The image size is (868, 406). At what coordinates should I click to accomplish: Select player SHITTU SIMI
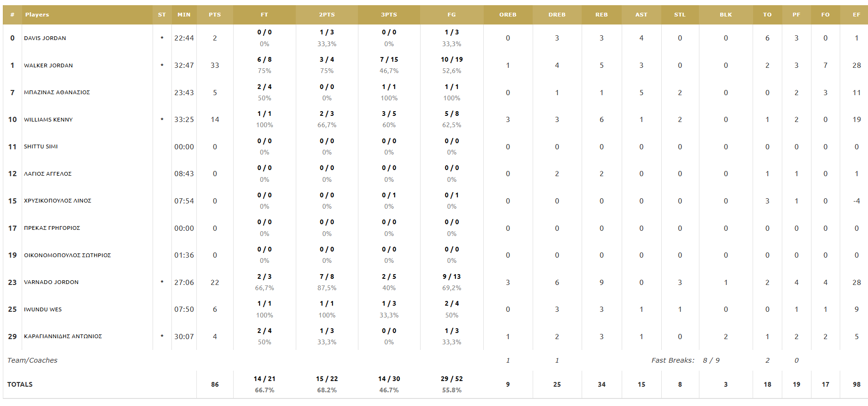pyautogui.click(x=41, y=146)
